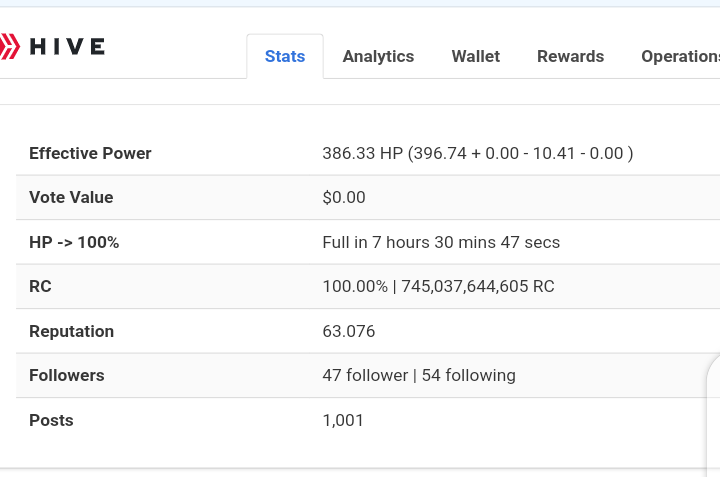Open the Wallet tab
720x477 pixels.
tap(475, 56)
